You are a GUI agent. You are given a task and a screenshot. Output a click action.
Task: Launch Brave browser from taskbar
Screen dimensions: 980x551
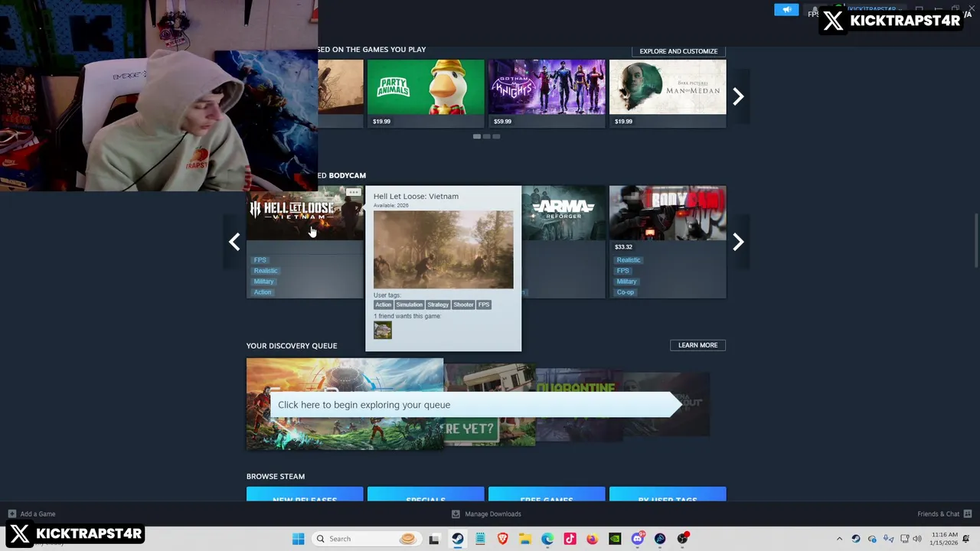tap(502, 539)
